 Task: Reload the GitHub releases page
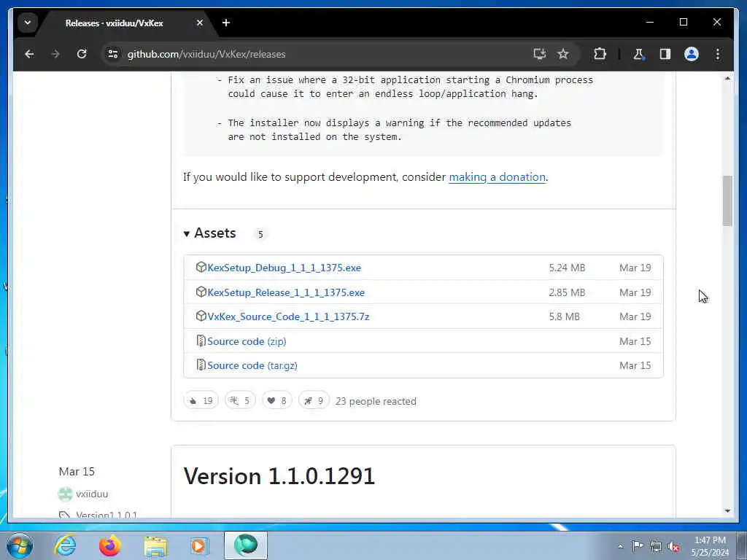[82, 54]
